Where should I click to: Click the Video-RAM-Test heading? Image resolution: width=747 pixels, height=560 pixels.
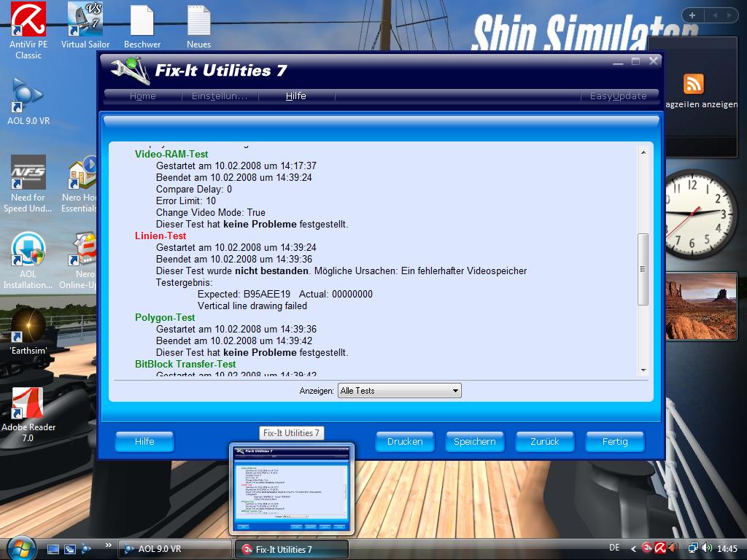tap(171, 154)
